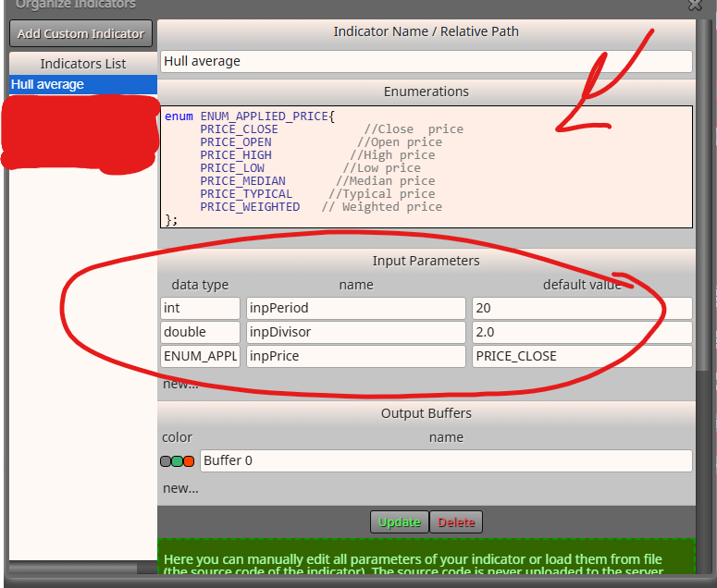Edit the Indicator Name field 'Hull average'
This screenshot has height=588, width=717.
coord(426,61)
